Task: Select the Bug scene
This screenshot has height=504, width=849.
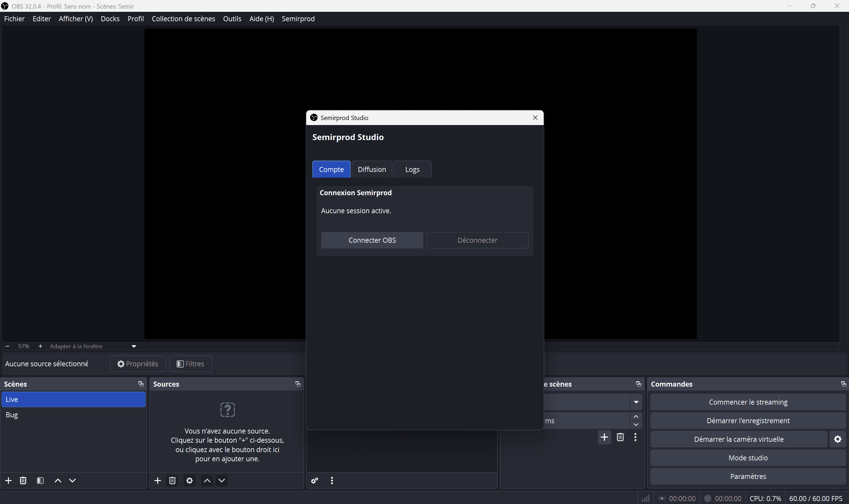Action: [73, 415]
